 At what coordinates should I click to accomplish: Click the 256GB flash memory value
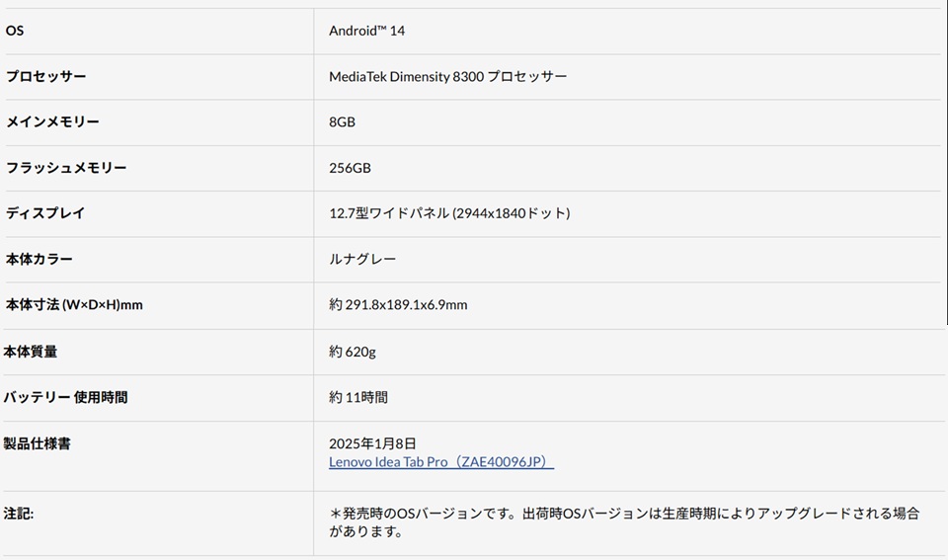point(350,168)
